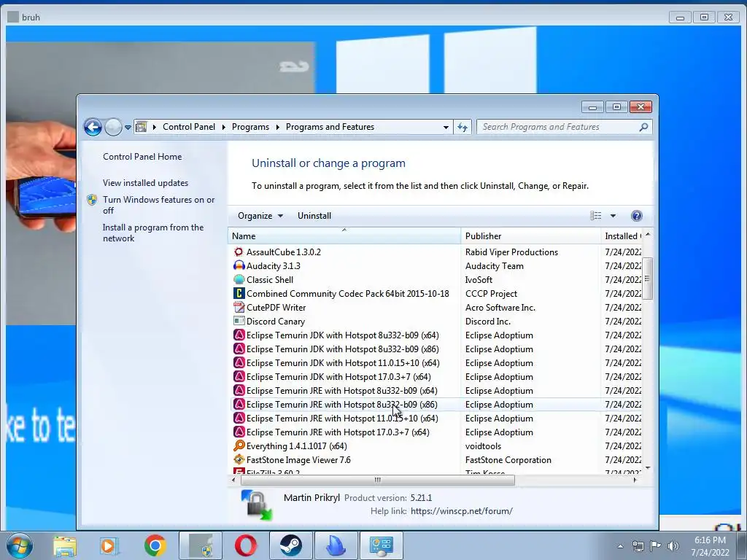Click the clock showing 6:16 PM
The image size is (747, 560).
(x=710, y=540)
